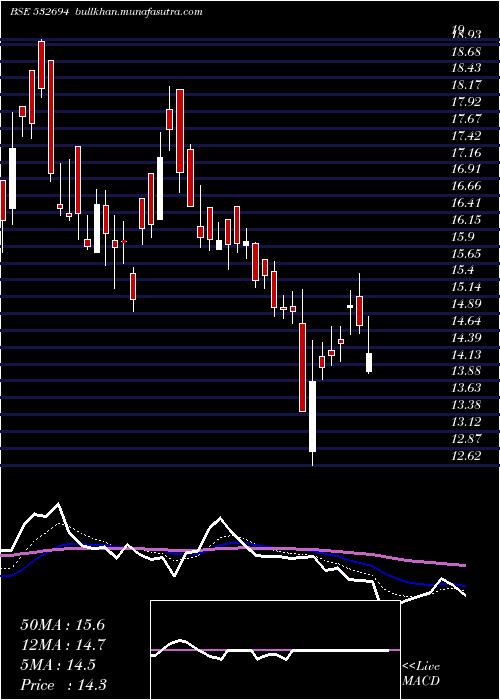Click the 18.68 price axis label
Viewport: 500px width, 700px height.
click(x=466, y=52)
